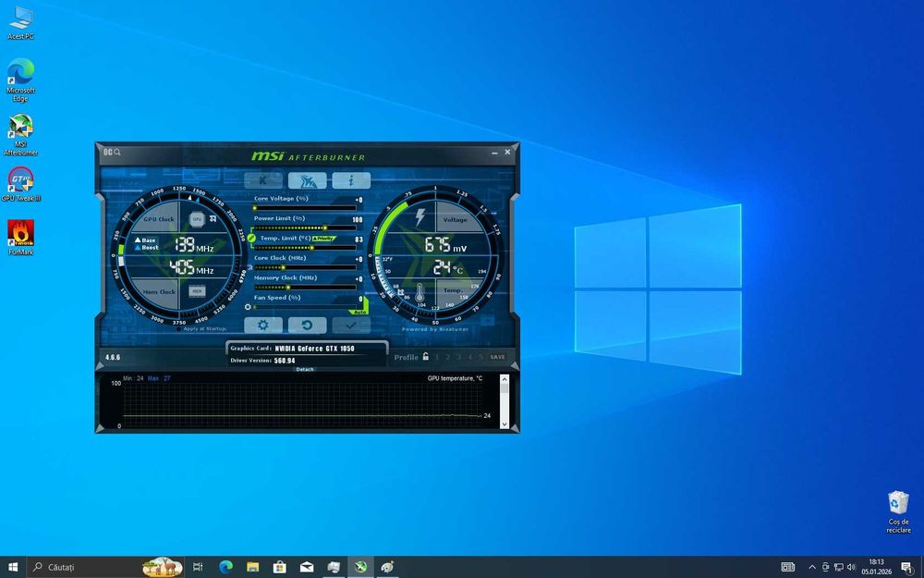Toggle fan speed Auto mode
This screenshot has height=578, width=924.
(x=359, y=312)
